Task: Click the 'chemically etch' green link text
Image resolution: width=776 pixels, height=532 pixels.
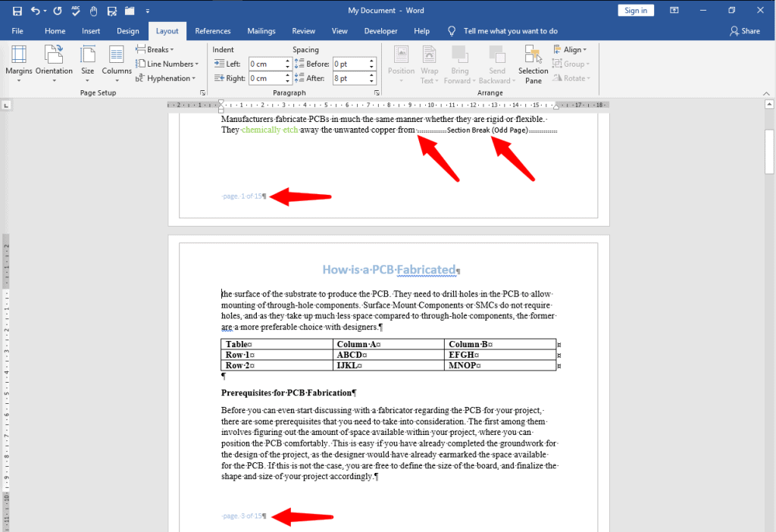Action: 271,130
